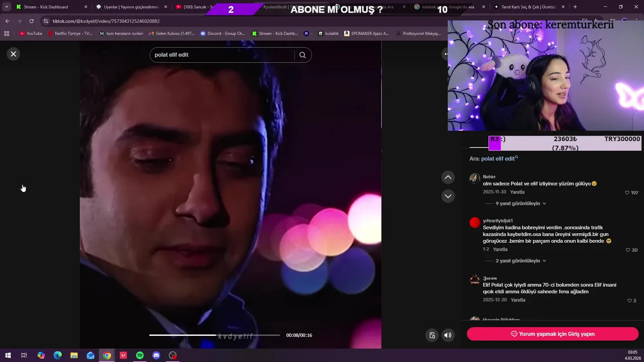Reply to Nehir's comment via 'Yanıtla'
644x362 pixels.
(517, 192)
